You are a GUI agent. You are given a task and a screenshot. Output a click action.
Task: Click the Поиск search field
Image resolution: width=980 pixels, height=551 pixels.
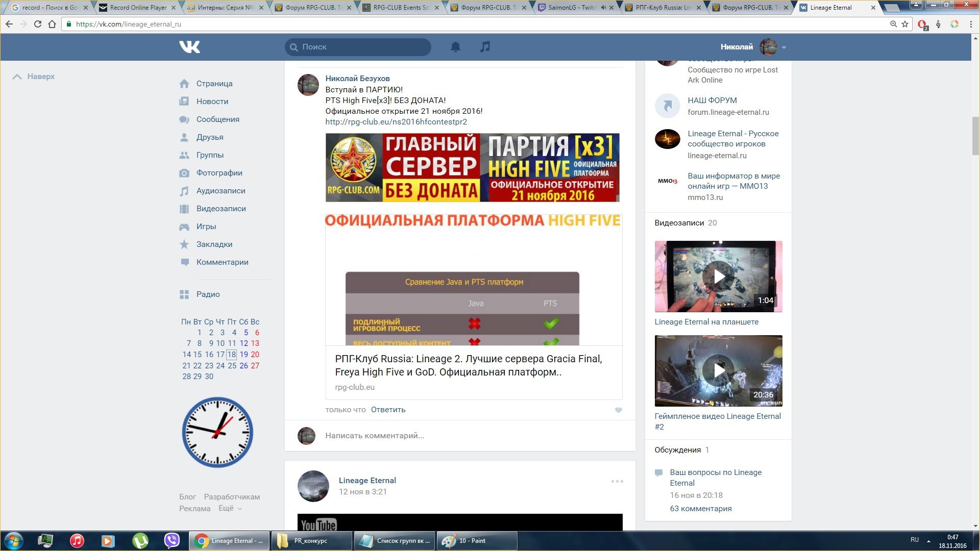click(358, 47)
